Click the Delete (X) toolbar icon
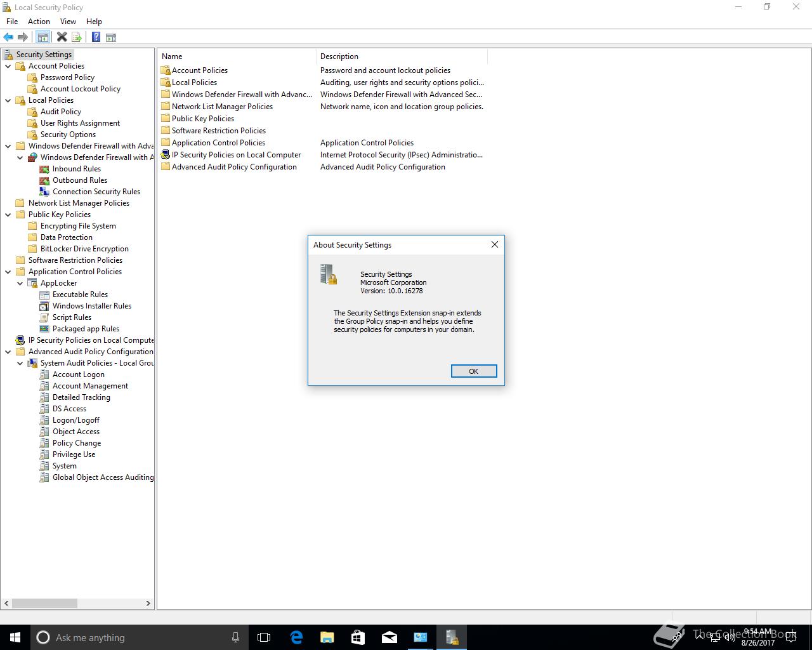Viewport: 812px width, 650px height. 62,37
